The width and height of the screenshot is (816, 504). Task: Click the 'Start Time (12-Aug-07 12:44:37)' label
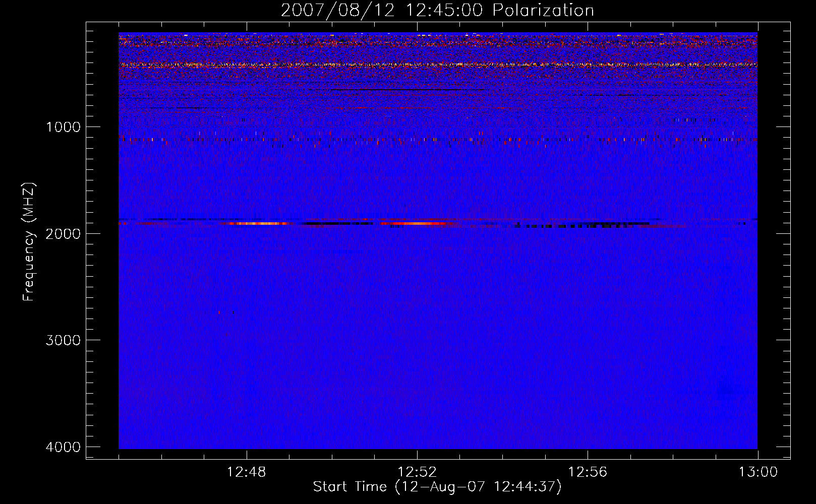(x=437, y=487)
